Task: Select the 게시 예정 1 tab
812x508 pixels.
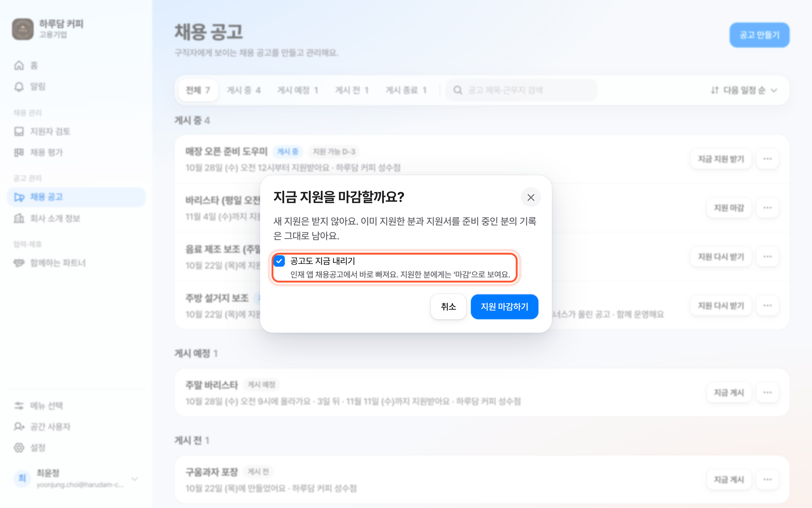Action: click(297, 90)
